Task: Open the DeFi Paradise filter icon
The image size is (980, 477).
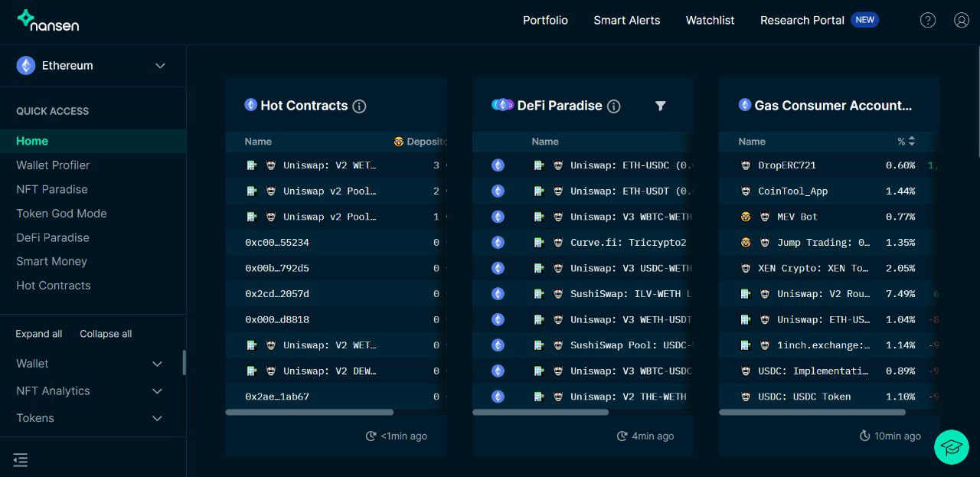Action: click(x=660, y=106)
